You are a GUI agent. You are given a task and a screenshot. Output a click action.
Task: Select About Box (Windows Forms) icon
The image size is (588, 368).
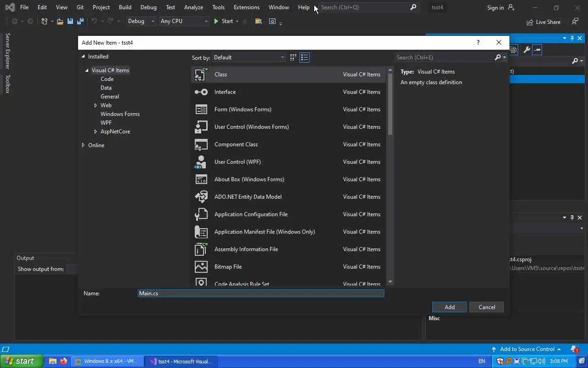[201, 179]
